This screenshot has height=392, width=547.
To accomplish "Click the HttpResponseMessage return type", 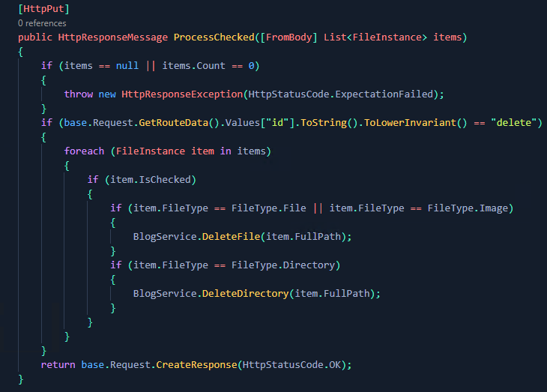I will tap(112, 37).
